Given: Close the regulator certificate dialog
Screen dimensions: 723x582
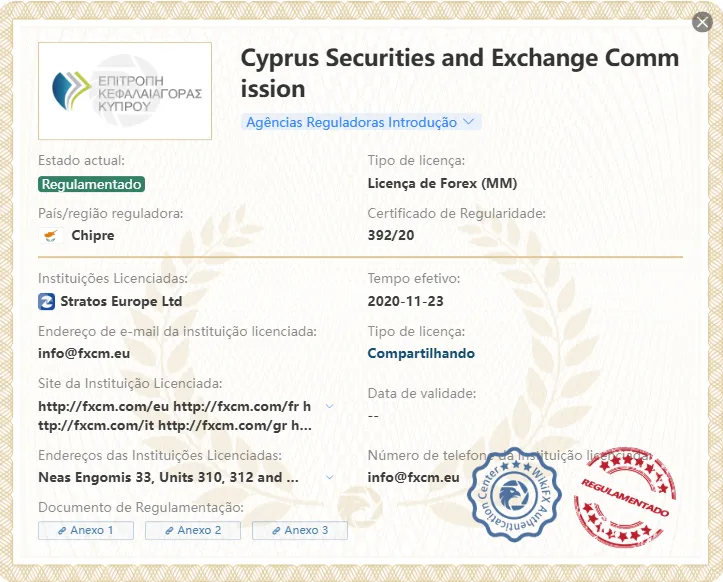Looking at the screenshot, I should tap(702, 22).
